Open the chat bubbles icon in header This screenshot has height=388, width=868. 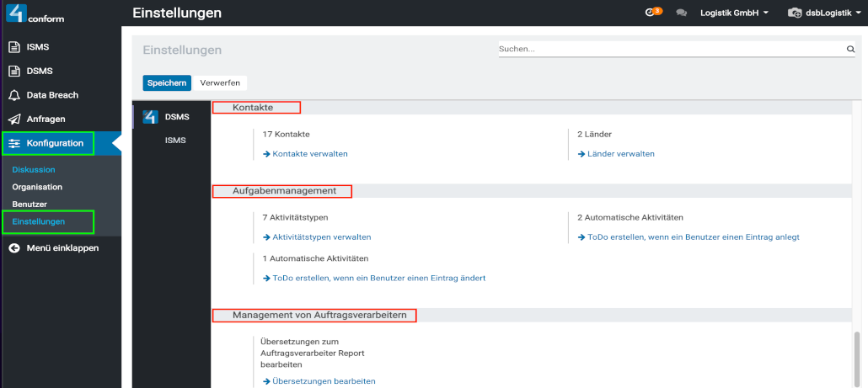coord(682,13)
